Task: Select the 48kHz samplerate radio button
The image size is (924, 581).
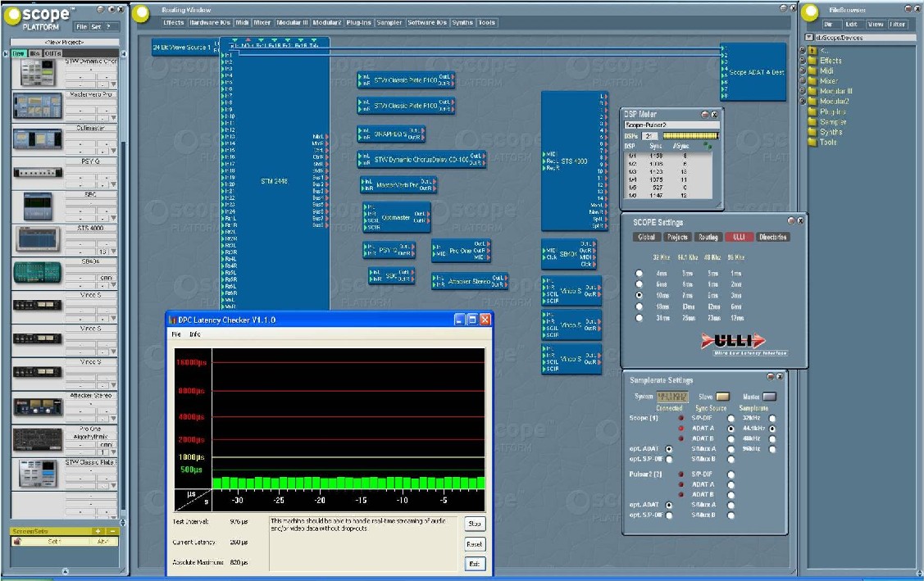Action: pos(772,438)
